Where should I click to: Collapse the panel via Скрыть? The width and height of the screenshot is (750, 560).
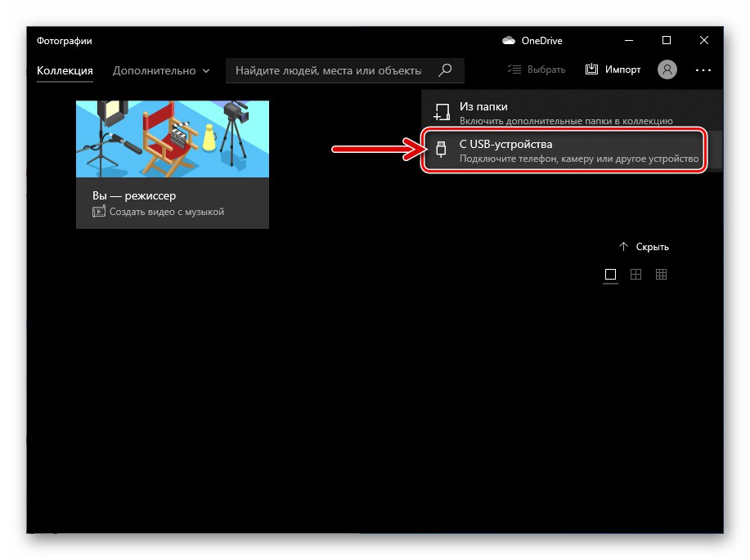653,246
